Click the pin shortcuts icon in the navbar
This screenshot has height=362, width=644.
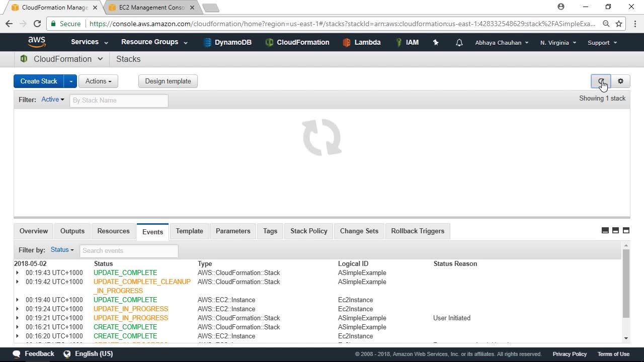[436, 43]
